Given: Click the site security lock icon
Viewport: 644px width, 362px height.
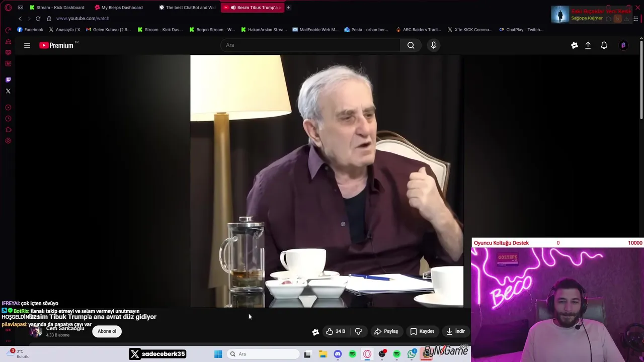Looking at the screenshot, I should point(49,19).
